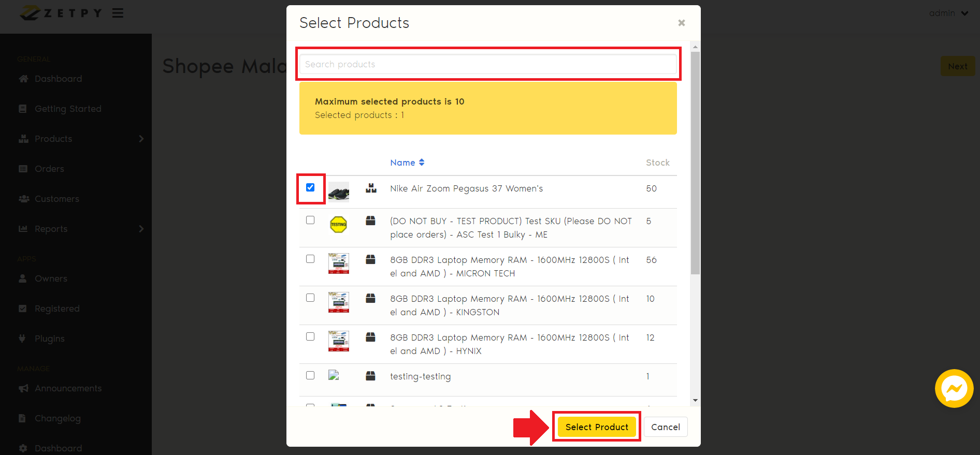Click the box icon beside testing-testing product
The height and width of the screenshot is (455, 980).
370,376
